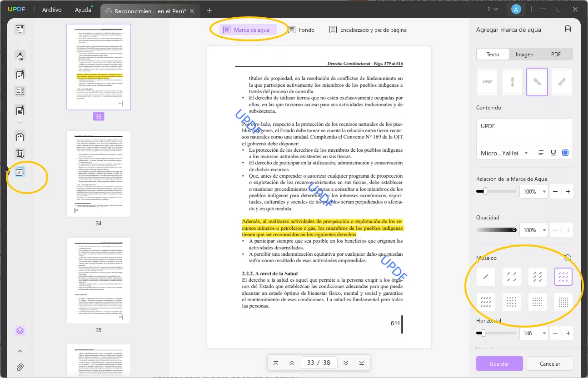Select downward-diagonal watermark style preset

tap(537, 82)
